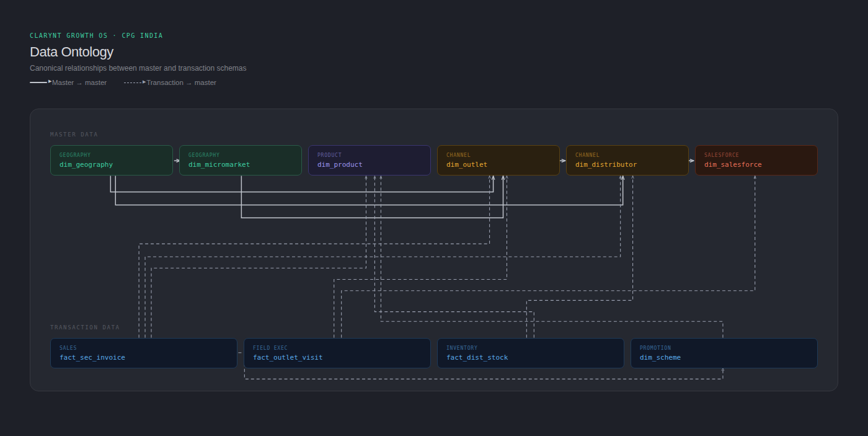Click the Data Ontology page title

[x=71, y=52]
